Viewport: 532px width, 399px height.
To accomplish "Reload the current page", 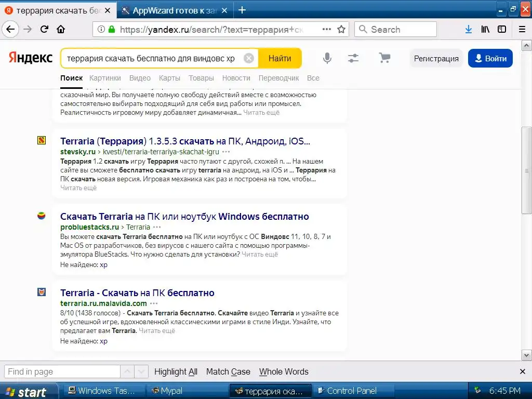I will (x=44, y=29).
